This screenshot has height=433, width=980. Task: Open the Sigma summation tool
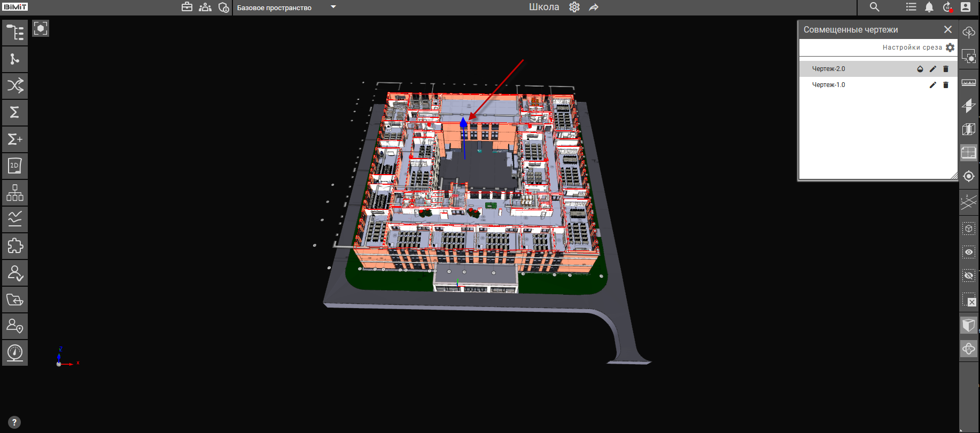(x=15, y=113)
